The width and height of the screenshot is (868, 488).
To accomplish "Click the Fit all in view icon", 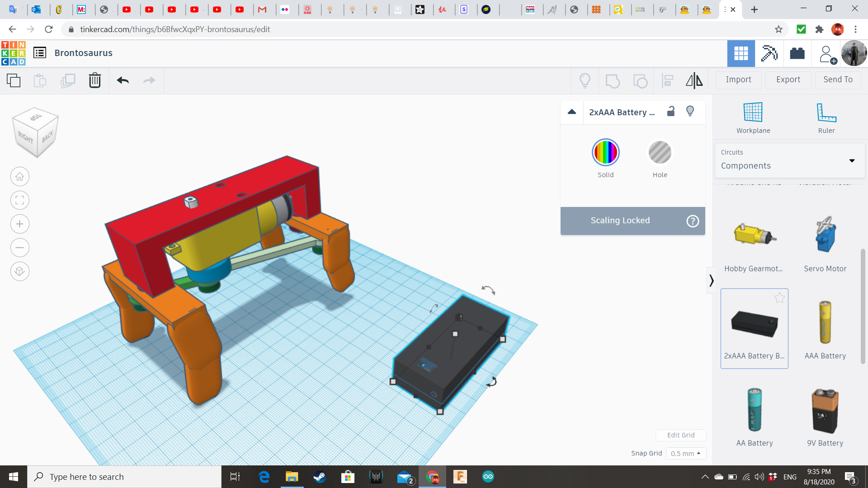I will tap(20, 200).
